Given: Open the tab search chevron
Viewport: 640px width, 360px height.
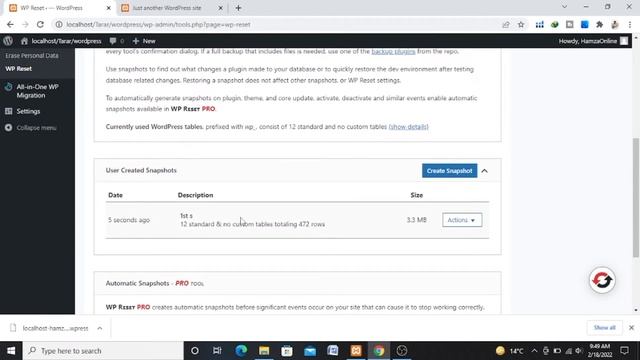Looking at the screenshot, I should click(x=564, y=7).
